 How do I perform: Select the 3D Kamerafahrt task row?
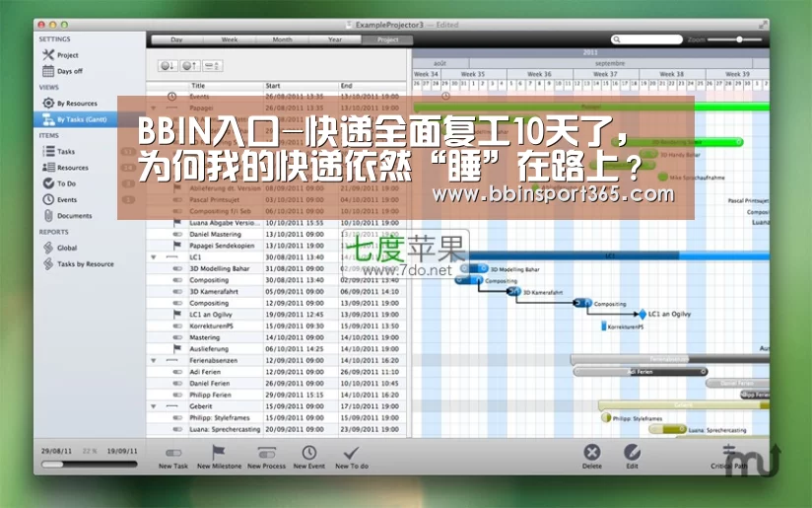tap(277, 291)
